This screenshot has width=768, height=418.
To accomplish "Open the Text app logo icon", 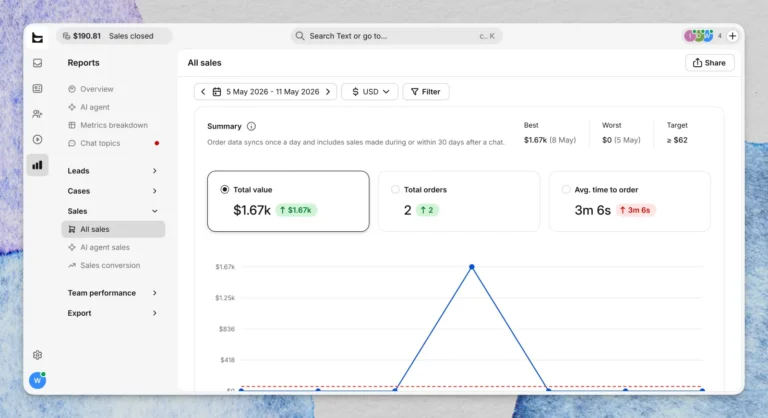I will [x=37, y=37].
